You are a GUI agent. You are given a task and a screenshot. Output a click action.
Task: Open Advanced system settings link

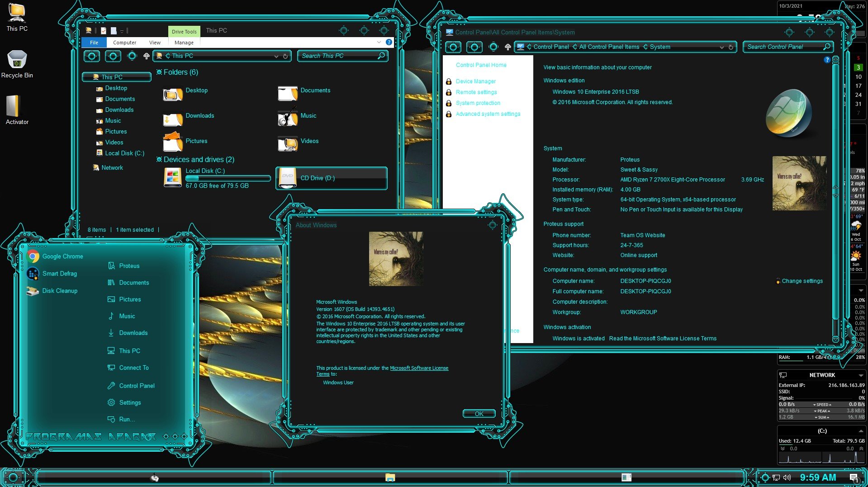(x=488, y=114)
